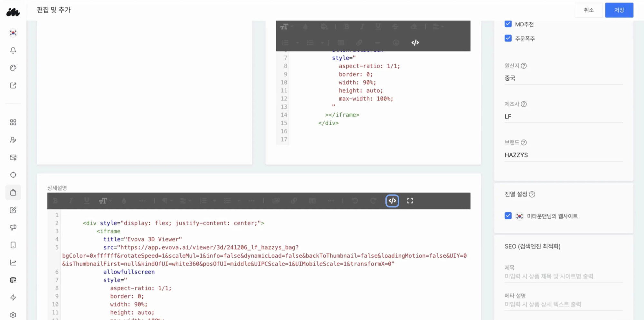The image size is (644, 320).
Task: Insert a link using the 상세설명 toolbar
Action: pos(294,201)
